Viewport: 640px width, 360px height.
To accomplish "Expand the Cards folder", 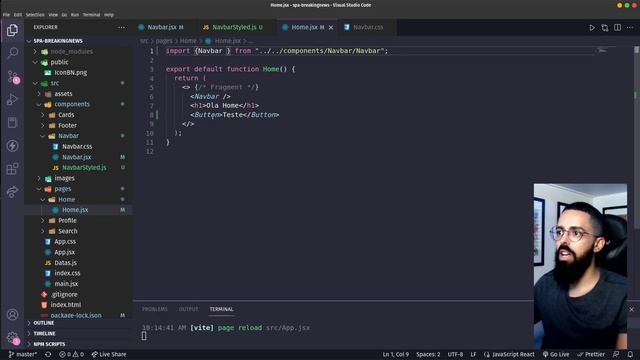I will [66, 115].
